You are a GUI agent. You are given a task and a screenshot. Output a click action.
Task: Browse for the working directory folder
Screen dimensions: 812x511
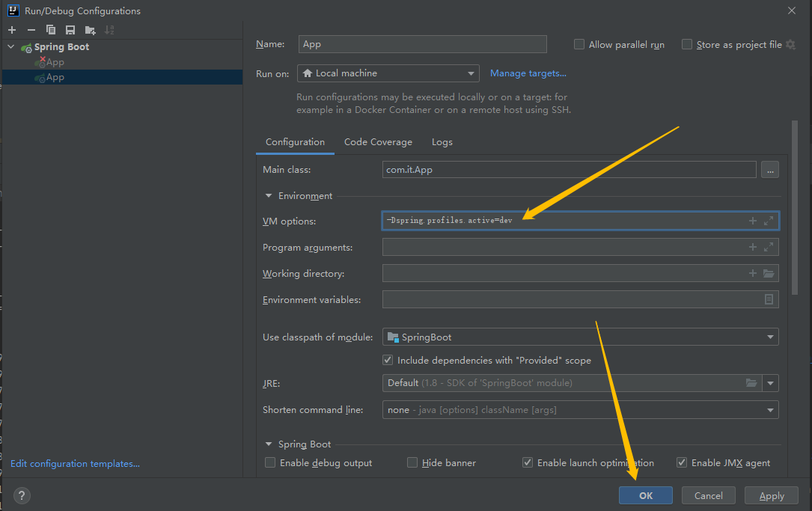[x=769, y=273]
